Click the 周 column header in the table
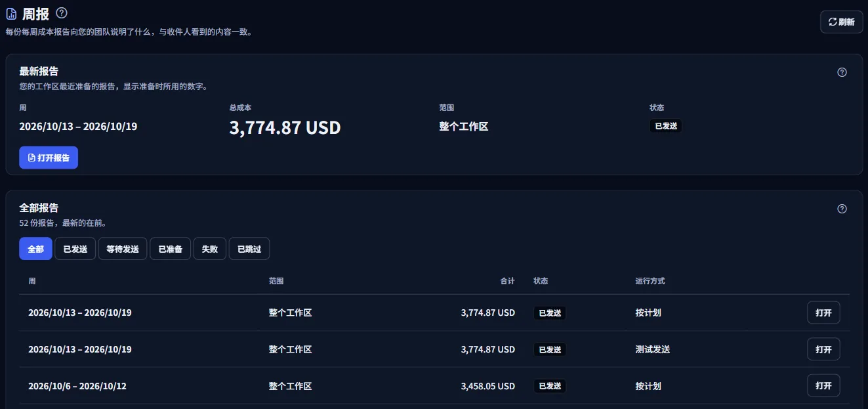This screenshot has height=409, width=868. click(32, 281)
